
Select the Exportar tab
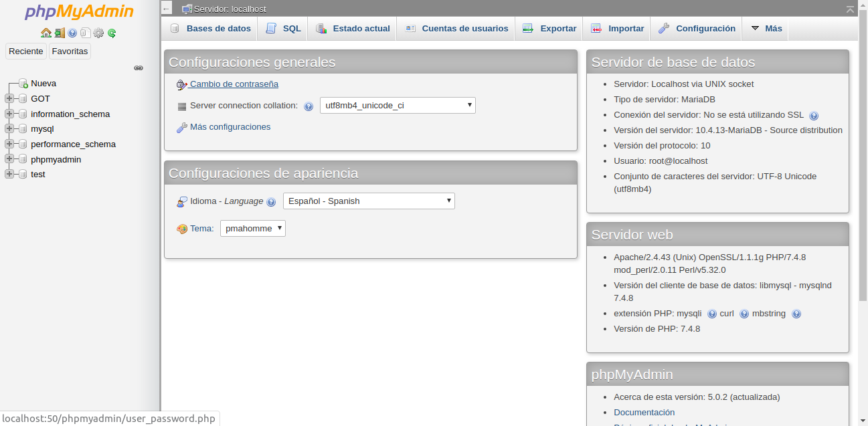click(x=549, y=29)
